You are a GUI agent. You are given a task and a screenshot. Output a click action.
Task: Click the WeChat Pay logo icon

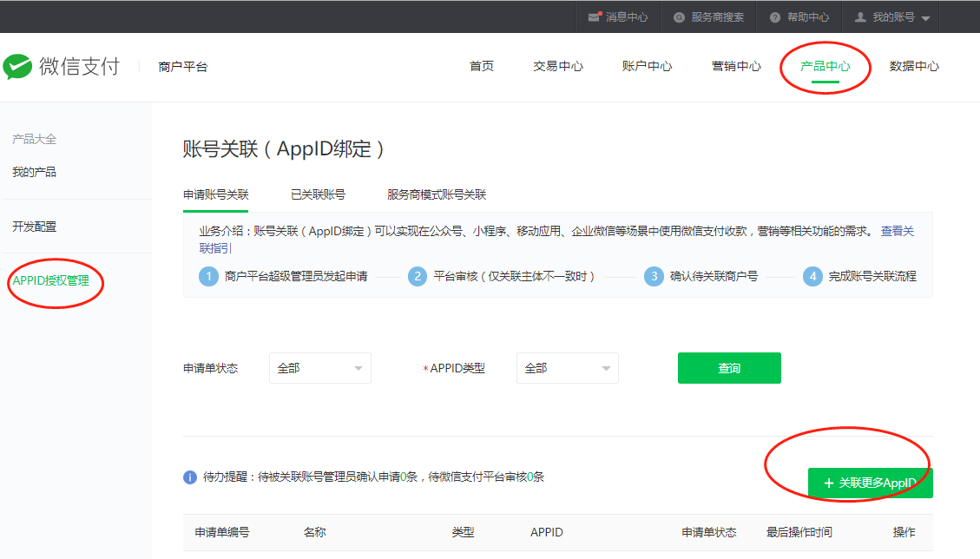(x=17, y=67)
